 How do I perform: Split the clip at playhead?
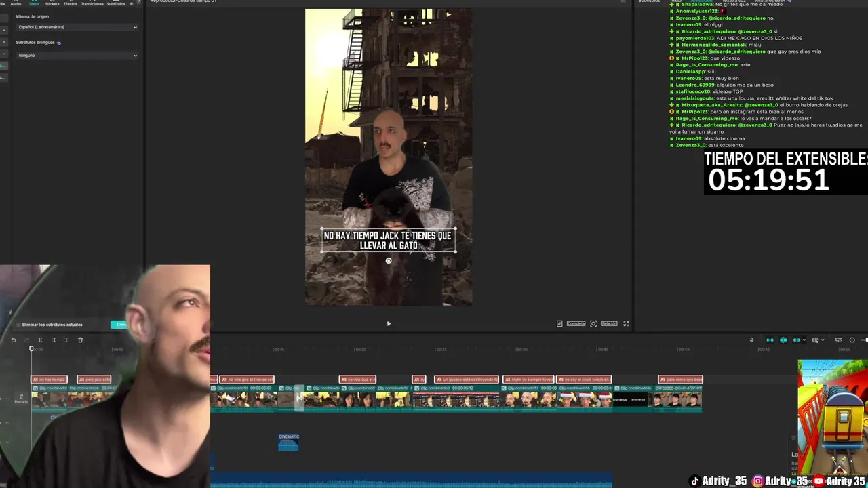pos(40,340)
